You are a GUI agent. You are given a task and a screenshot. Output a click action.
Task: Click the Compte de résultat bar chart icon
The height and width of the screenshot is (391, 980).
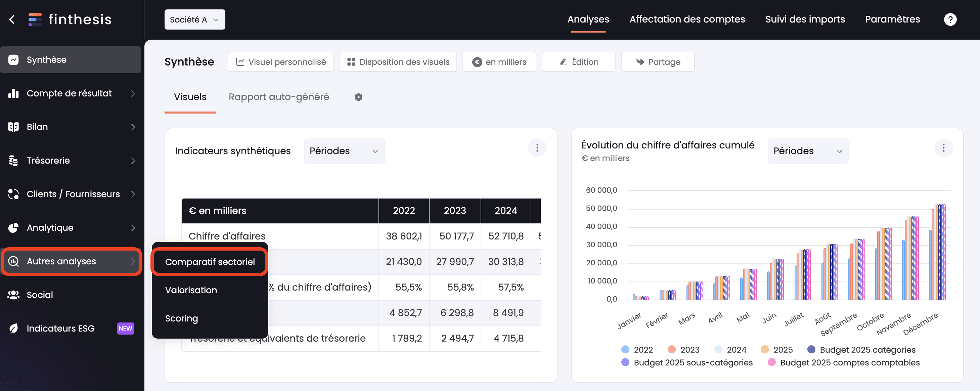pos(13,93)
